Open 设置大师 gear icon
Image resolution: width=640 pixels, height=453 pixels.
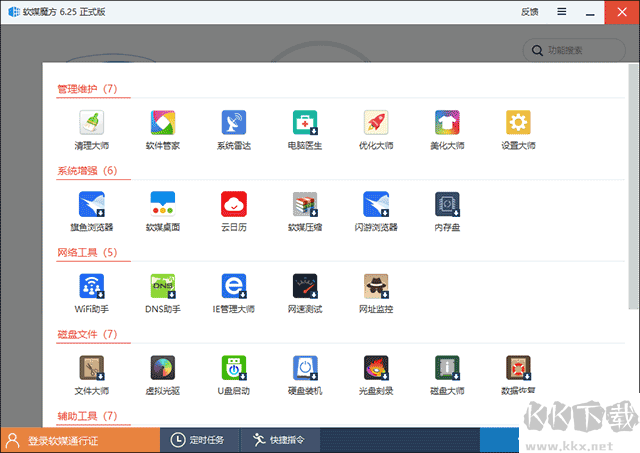tap(518, 129)
